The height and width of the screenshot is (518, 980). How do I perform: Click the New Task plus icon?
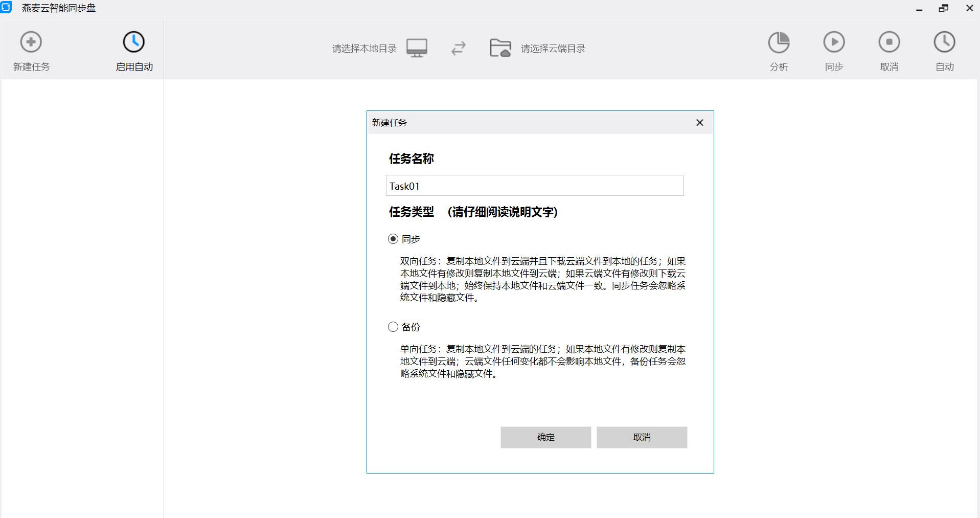[x=31, y=42]
